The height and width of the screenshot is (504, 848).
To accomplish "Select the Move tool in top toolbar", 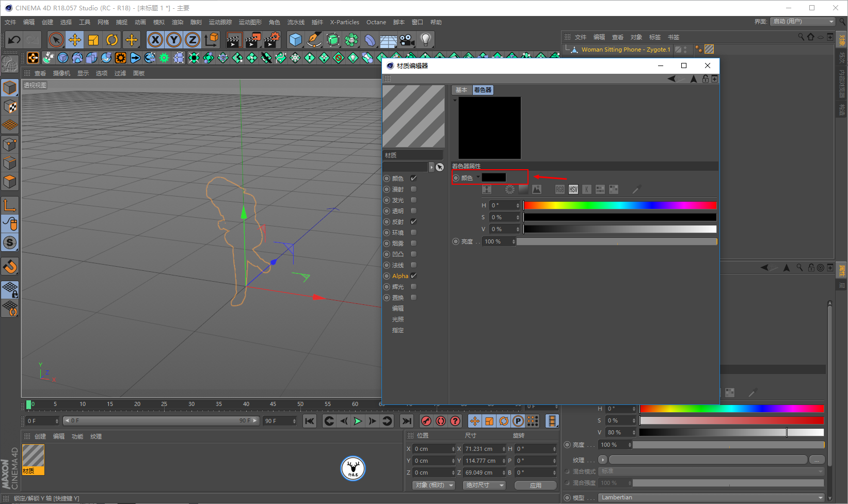I will 75,40.
